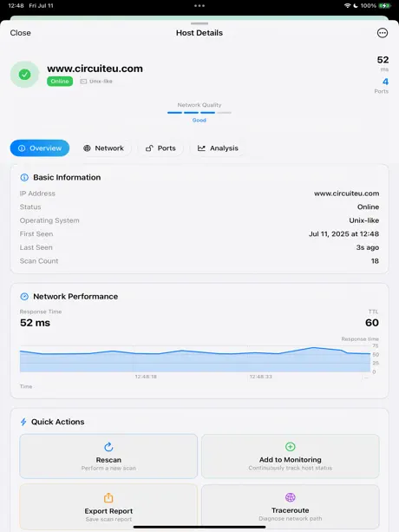Click the response time area chart
399x532 pixels.
[195, 359]
